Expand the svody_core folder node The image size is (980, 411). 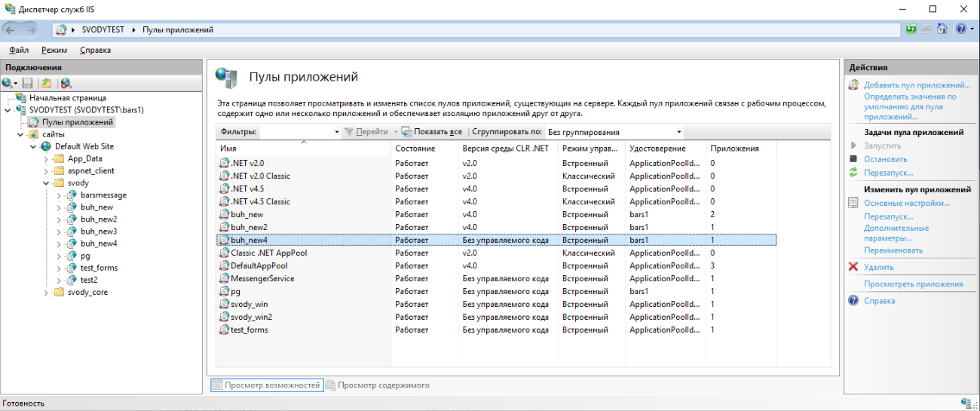coord(47,293)
